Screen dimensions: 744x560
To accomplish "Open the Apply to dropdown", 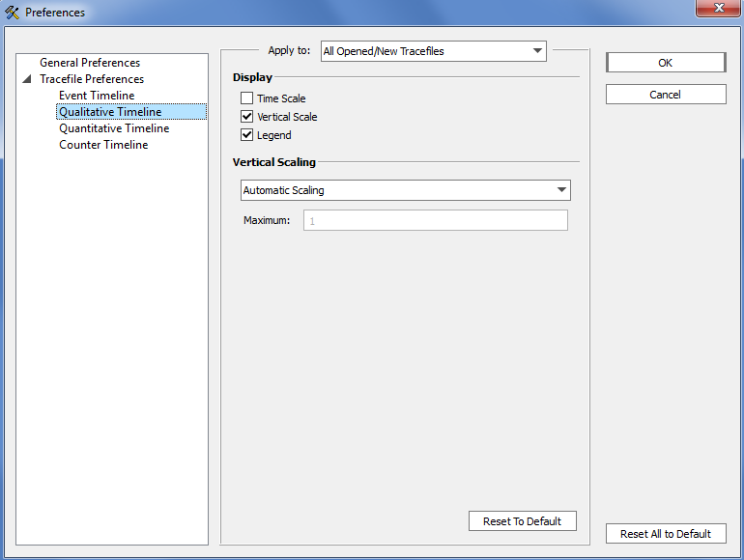I will (x=433, y=51).
